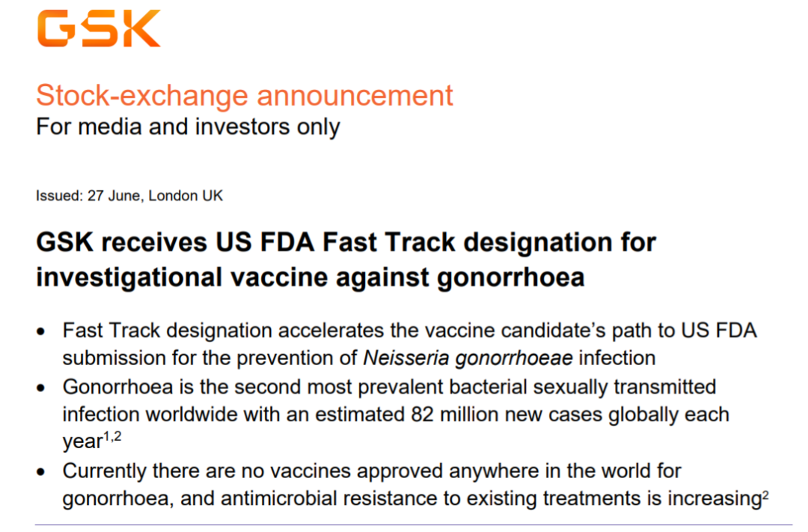Select the 'Stock-exchange announcement' heading

[245, 96]
